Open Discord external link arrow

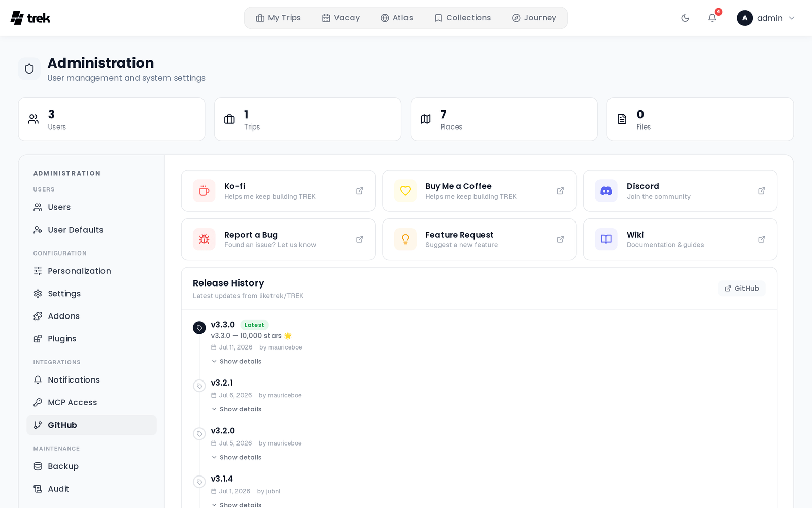pos(762,191)
